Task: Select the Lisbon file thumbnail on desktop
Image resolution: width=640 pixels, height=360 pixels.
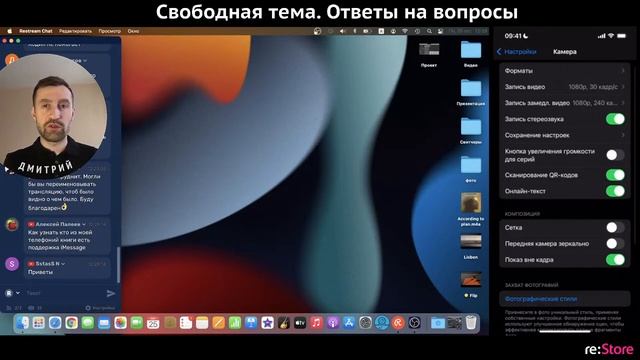Action: coord(471,242)
